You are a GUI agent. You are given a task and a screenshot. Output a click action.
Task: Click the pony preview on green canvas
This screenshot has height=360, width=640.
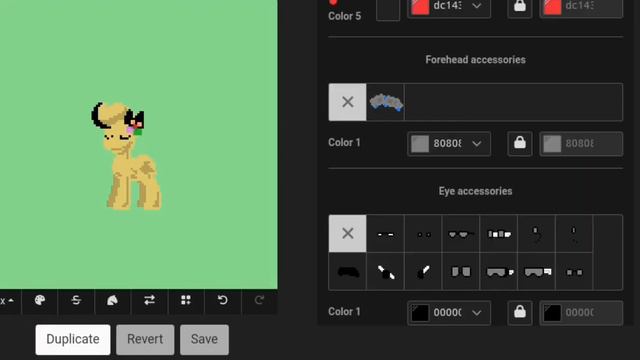tap(126, 156)
